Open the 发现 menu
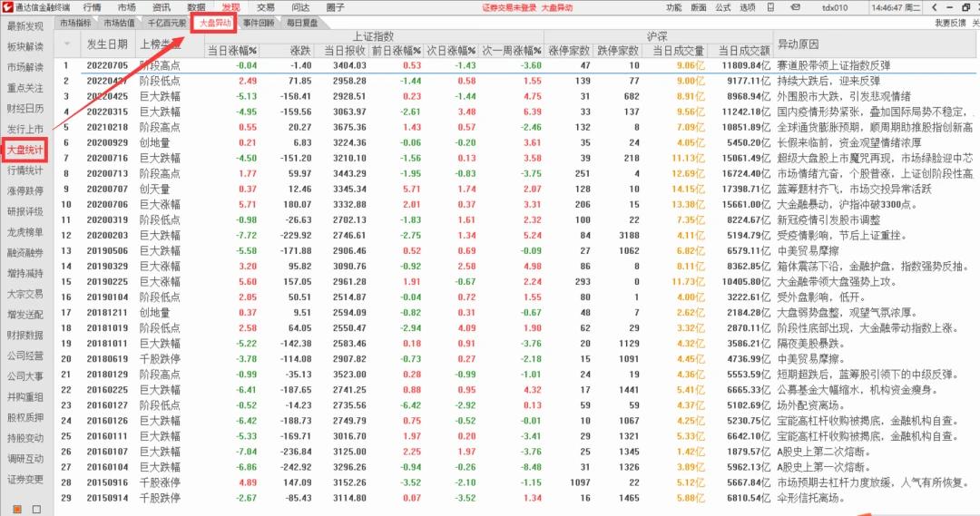 tap(230, 7)
